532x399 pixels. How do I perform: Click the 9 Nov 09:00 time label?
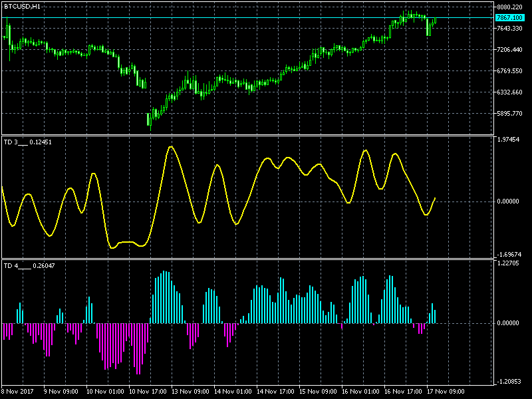61,392
